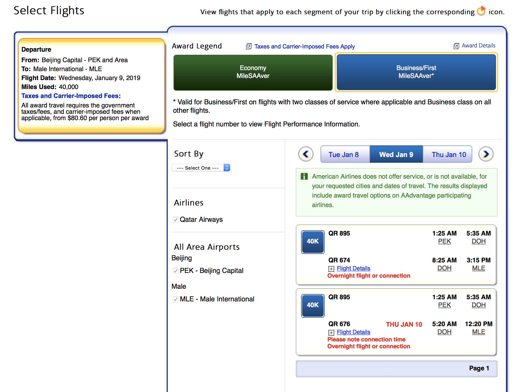Click QR 676 flight number
The width and height of the screenshot is (532, 392).
click(339, 324)
